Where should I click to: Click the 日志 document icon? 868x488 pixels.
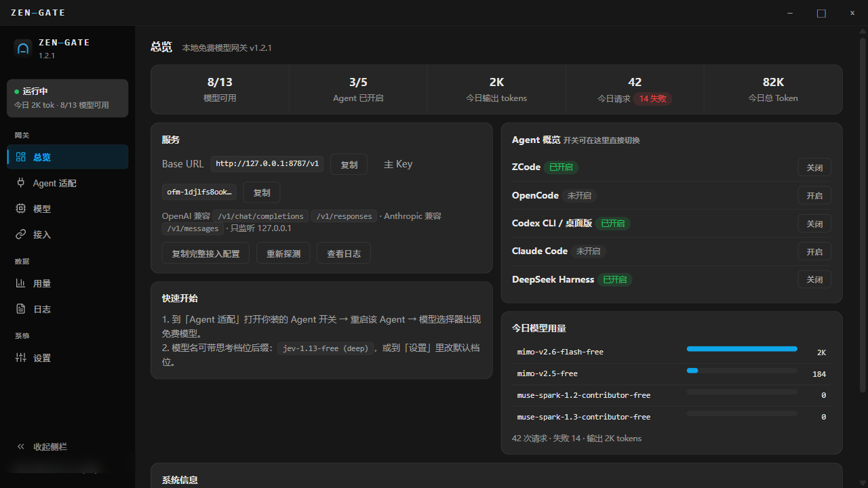(x=21, y=309)
